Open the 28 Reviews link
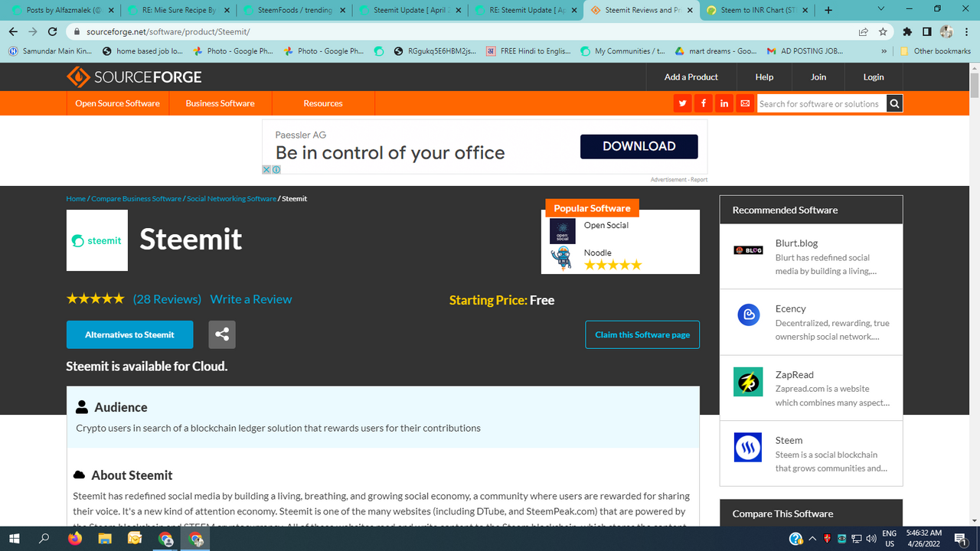Image resolution: width=980 pixels, height=551 pixels. 167,299
